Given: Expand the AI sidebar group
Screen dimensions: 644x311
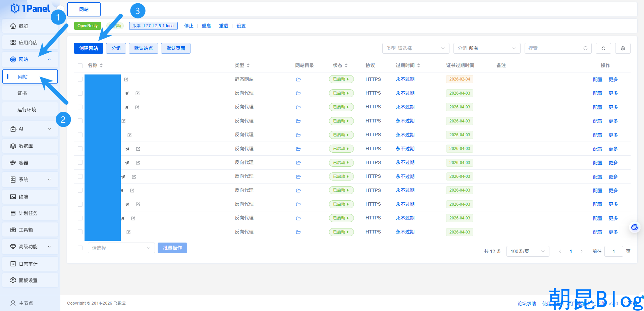Looking at the screenshot, I should [30, 129].
